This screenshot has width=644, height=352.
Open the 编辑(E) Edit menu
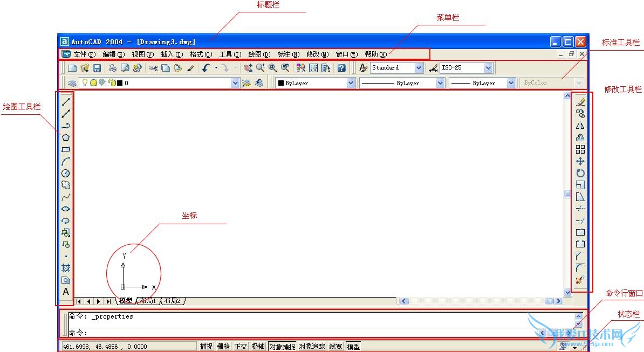(x=114, y=54)
